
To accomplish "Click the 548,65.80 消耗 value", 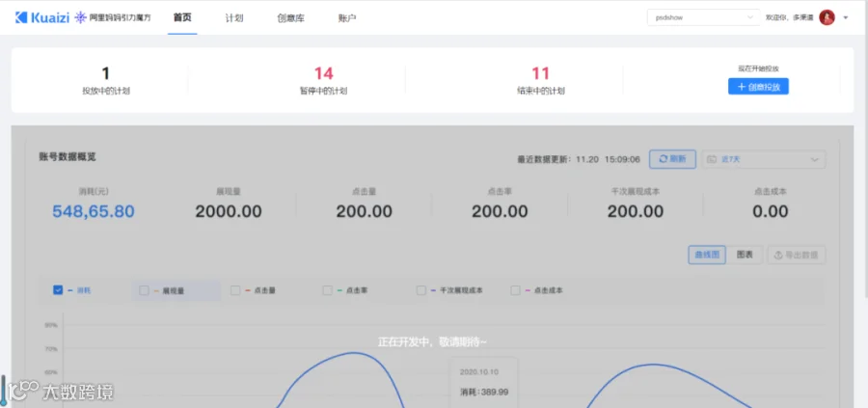I will [94, 211].
